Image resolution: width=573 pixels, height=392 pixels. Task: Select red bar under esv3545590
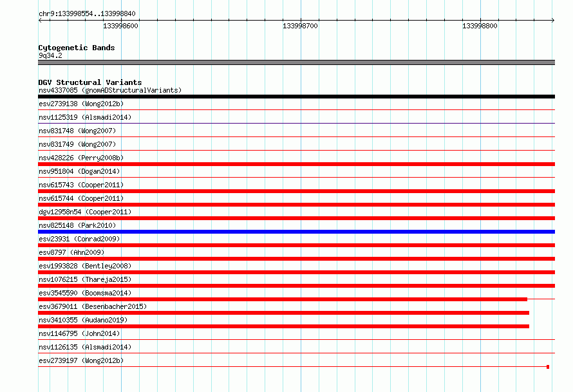[x=283, y=299]
